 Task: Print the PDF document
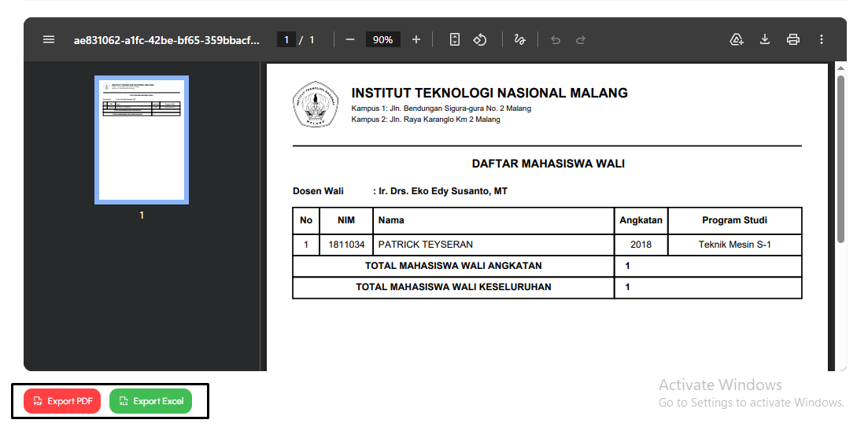coord(792,39)
